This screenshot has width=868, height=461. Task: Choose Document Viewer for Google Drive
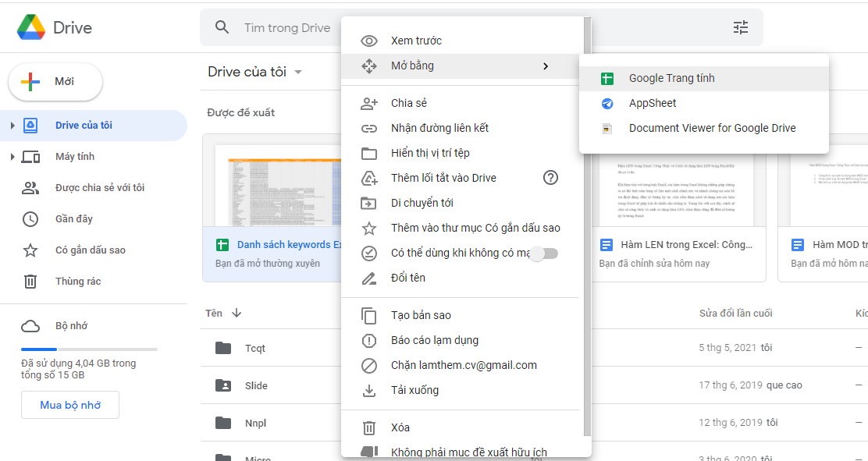[703, 129]
